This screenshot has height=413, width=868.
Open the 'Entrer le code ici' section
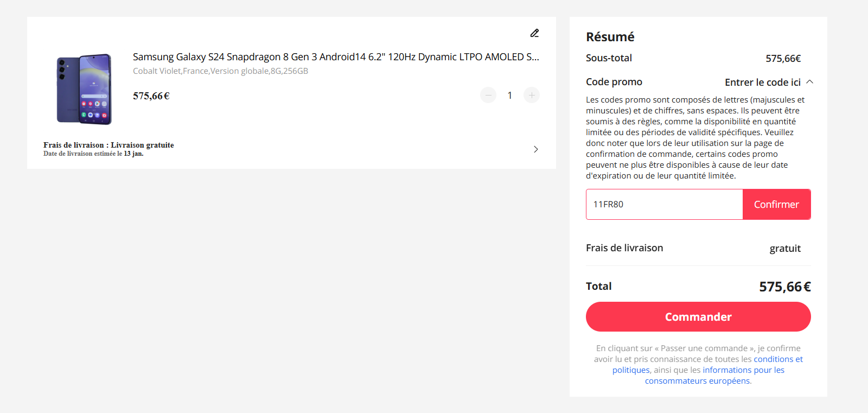(762, 82)
